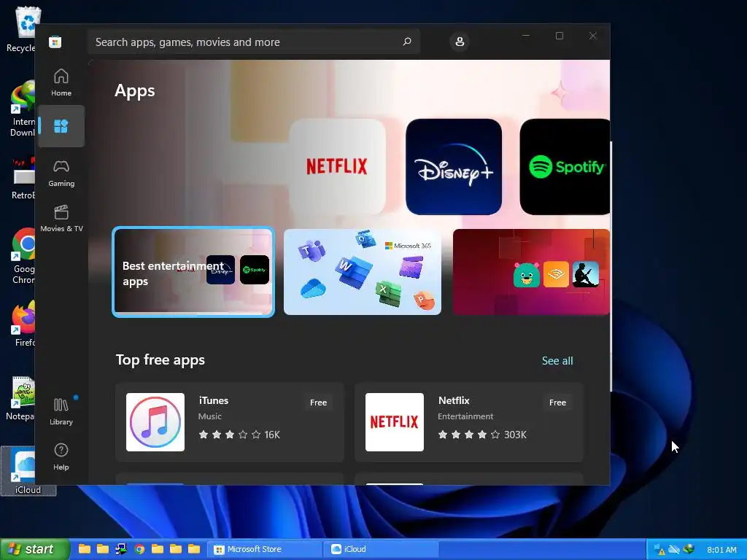Click See all for top free apps
The image size is (747, 560).
(557, 360)
